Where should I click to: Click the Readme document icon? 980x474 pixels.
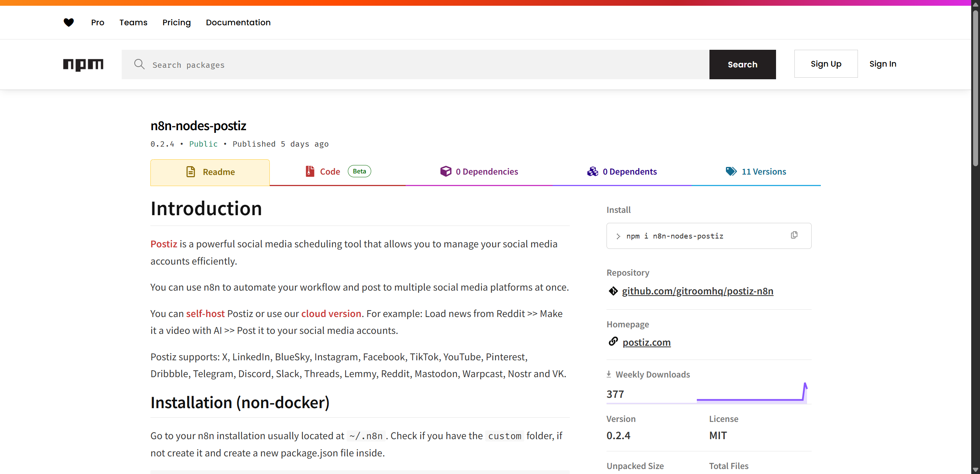click(x=191, y=172)
